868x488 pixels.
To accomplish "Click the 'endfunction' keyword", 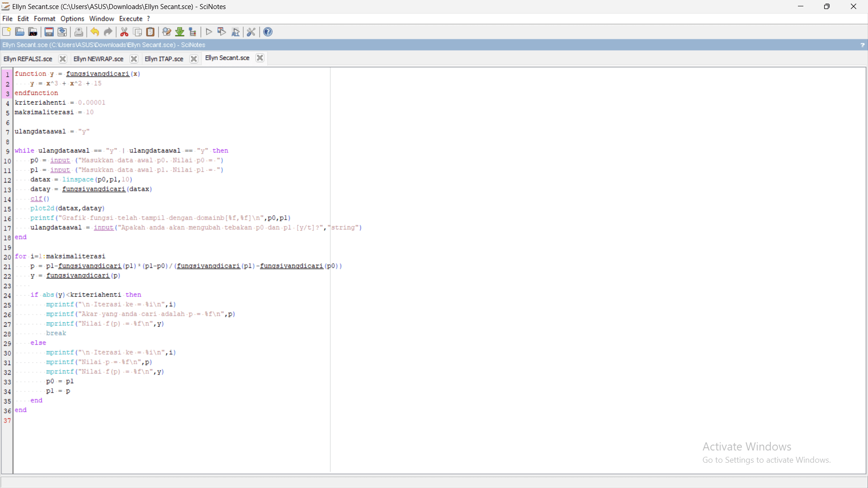I will 36,93.
